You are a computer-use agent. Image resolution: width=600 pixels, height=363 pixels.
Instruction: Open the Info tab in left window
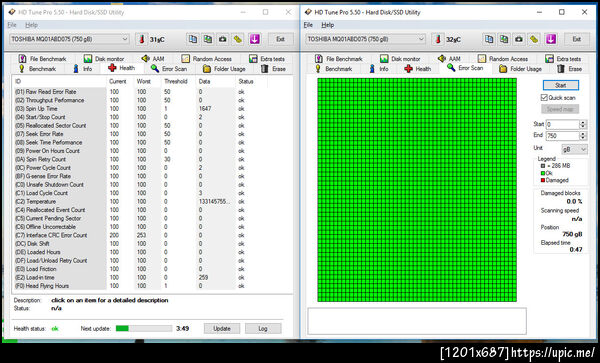click(83, 69)
